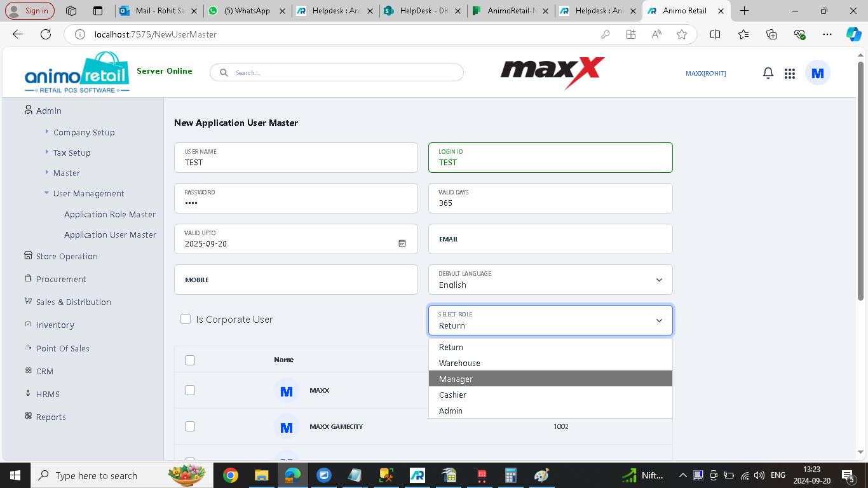Tick the checkbox for the MAXX row
This screenshot has height=488, width=868.
click(x=190, y=390)
